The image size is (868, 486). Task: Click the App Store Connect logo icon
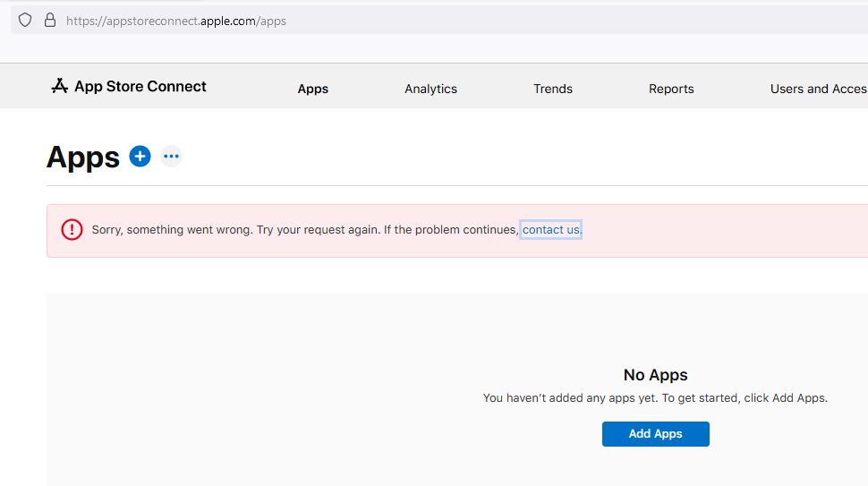[x=60, y=86]
